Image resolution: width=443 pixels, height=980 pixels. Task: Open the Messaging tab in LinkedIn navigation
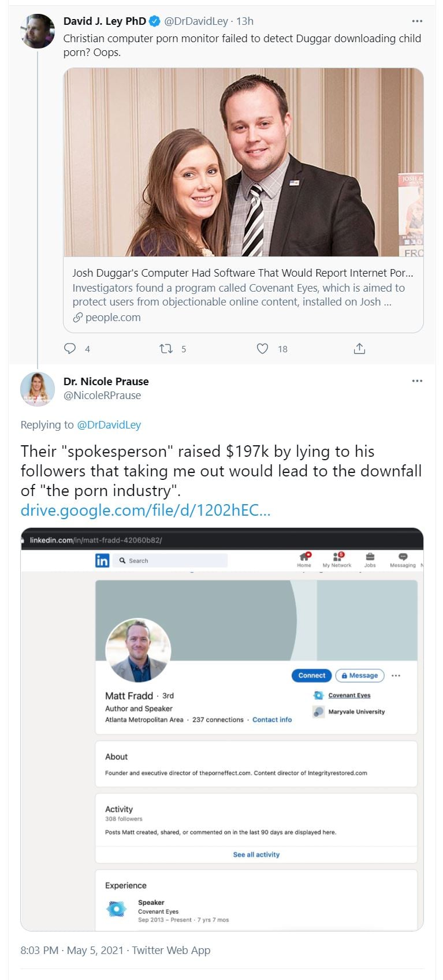coord(403,559)
